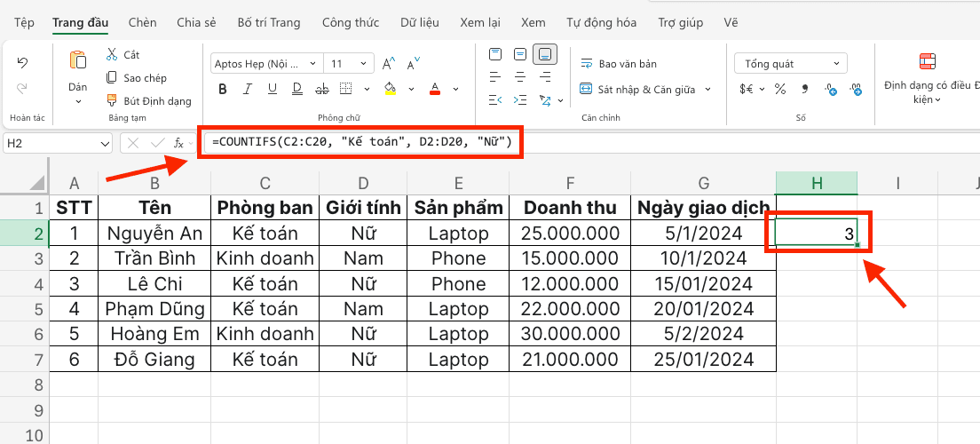Open the Dữ liệu tab

[419, 22]
